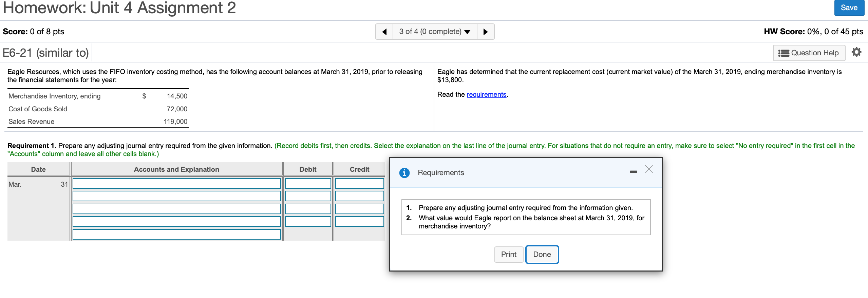
Task: Close the Requirements dialog with X
Action: 649,169
